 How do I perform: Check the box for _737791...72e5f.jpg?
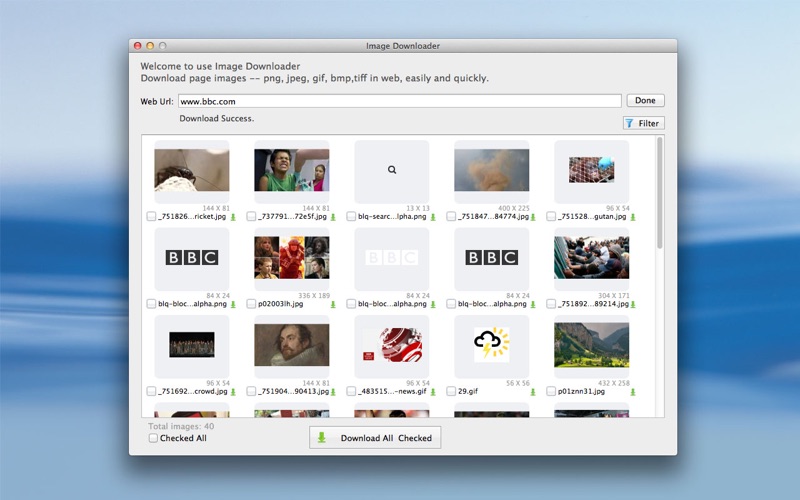pos(251,216)
